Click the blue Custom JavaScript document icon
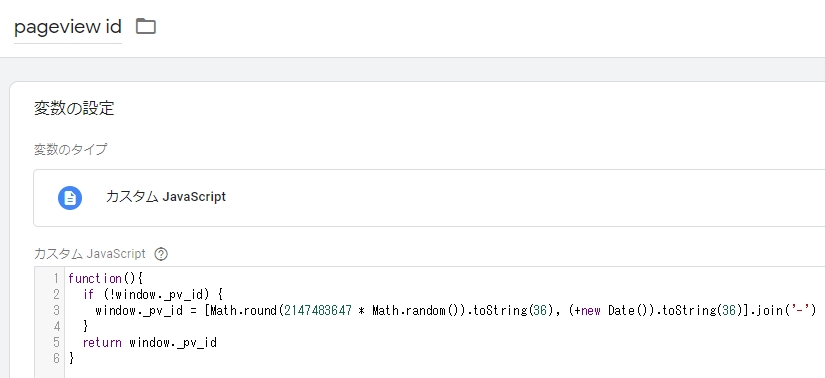 click(70, 198)
